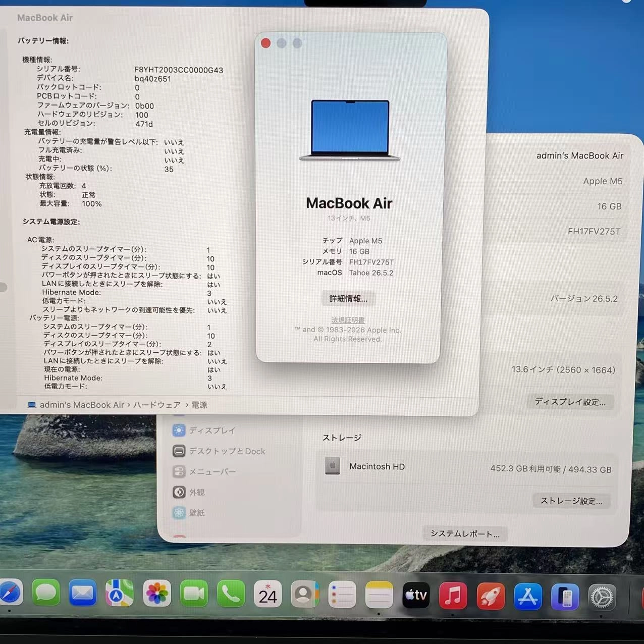Click admin's MacBook Air name in Settings

pyautogui.click(x=580, y=155)
